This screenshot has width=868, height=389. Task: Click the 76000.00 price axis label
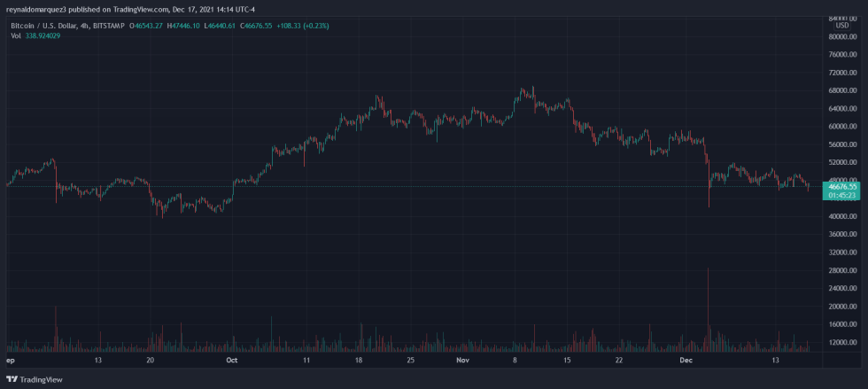842,55
